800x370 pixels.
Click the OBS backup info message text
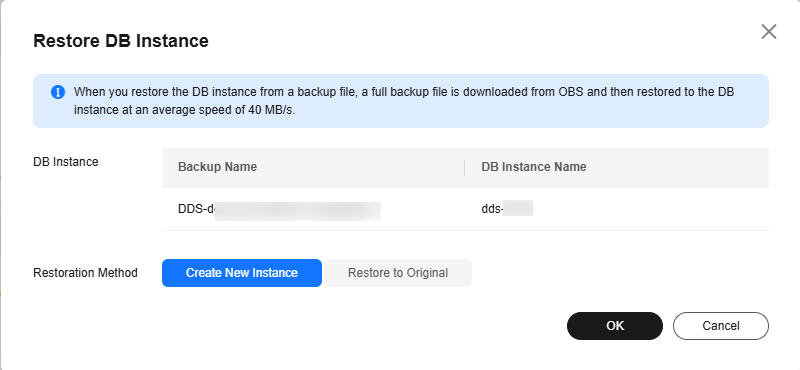coord(404,101)
